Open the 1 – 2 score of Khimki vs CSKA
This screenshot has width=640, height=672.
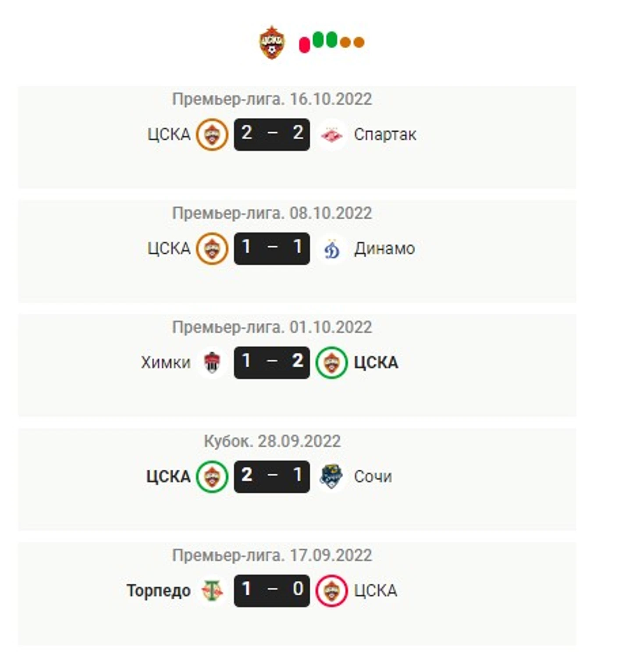pyautogui.click(x=272, y=363)
